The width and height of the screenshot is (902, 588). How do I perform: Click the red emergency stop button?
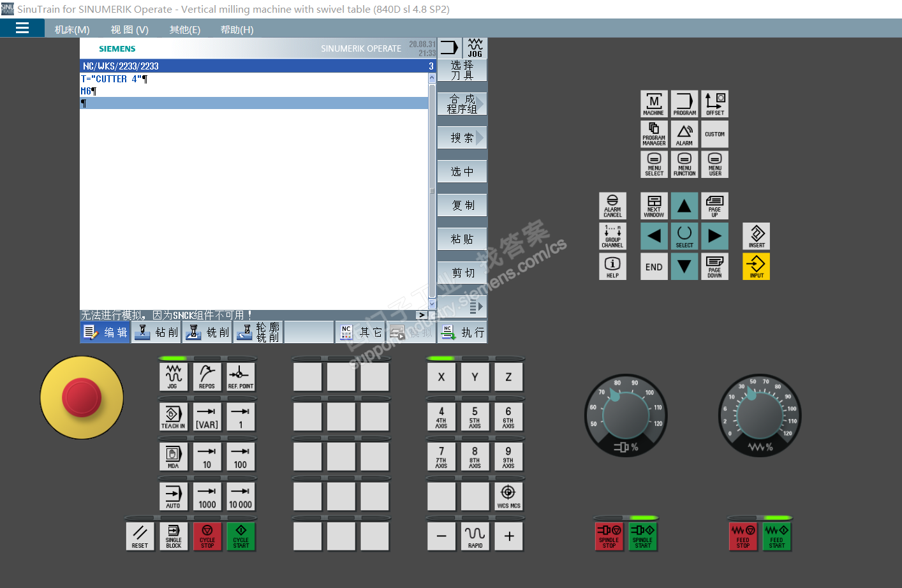[x=82, y=397]
